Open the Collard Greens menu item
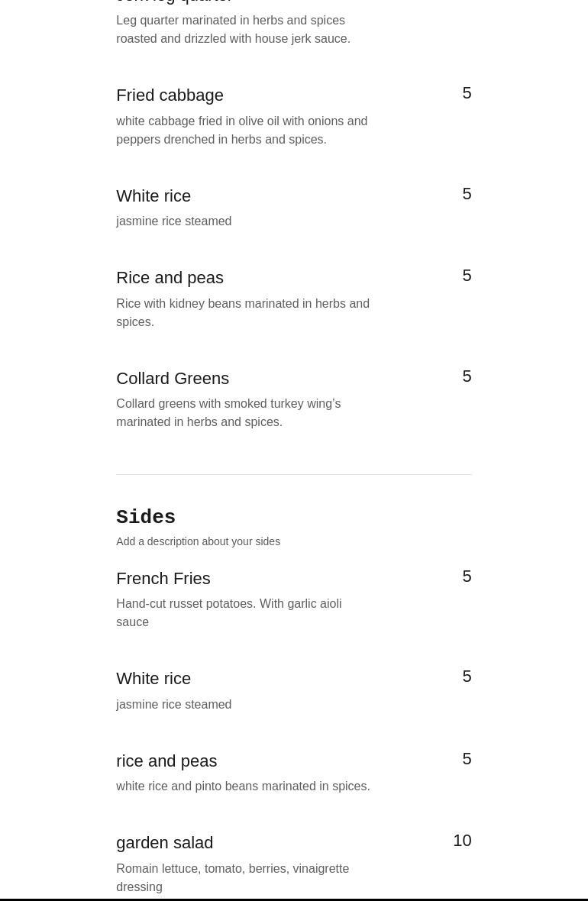Screen dimensions: 588x901 [173, 379]
